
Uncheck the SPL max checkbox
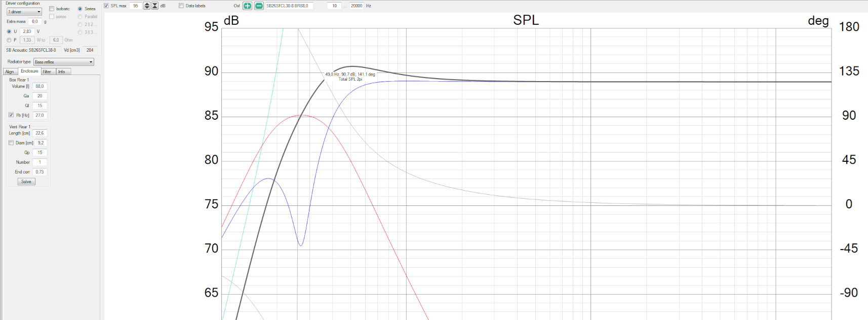coord(106,6)
